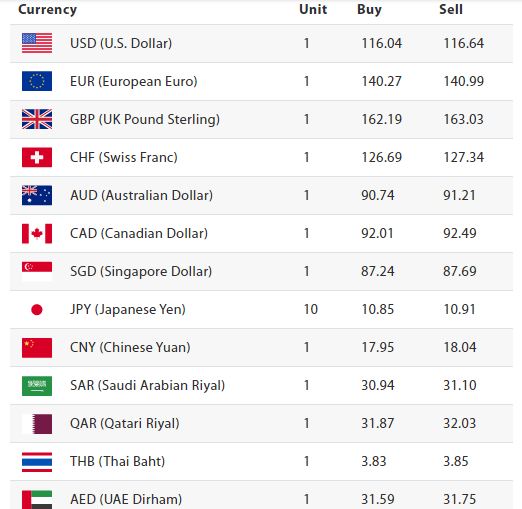Click the EUR buy rate 140.27
Viewport: 522px width, 509px height.
382,81
